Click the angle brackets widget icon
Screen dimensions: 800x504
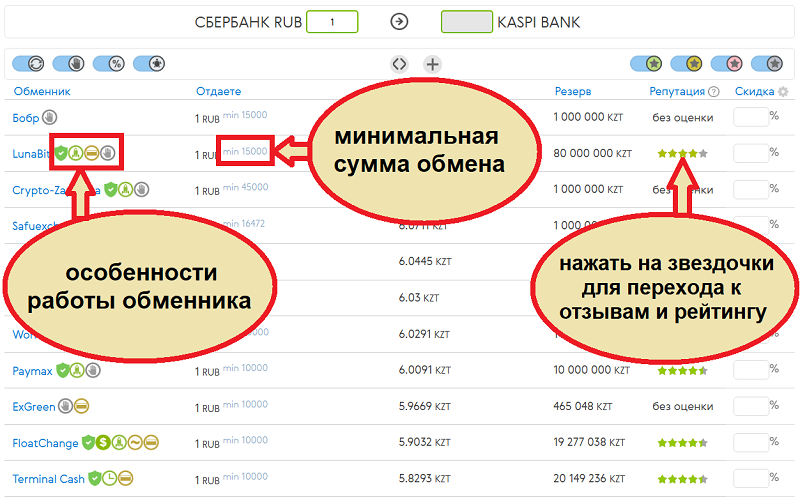pos(399,64)
